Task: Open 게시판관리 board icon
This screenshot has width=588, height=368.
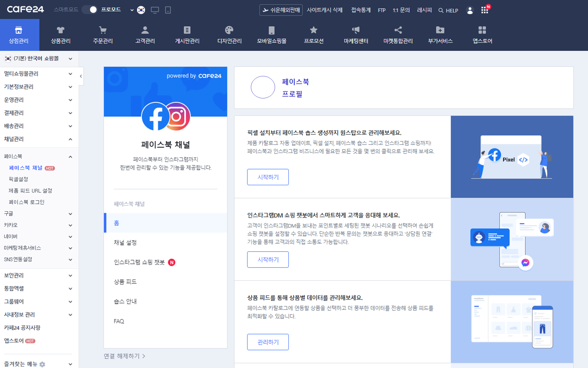Action: [187, 30]
